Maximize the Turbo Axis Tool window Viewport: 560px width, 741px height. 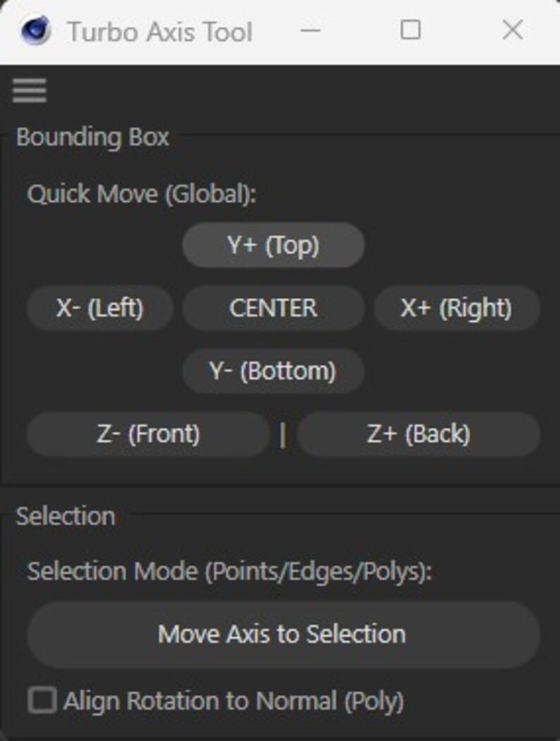[410, 30]
